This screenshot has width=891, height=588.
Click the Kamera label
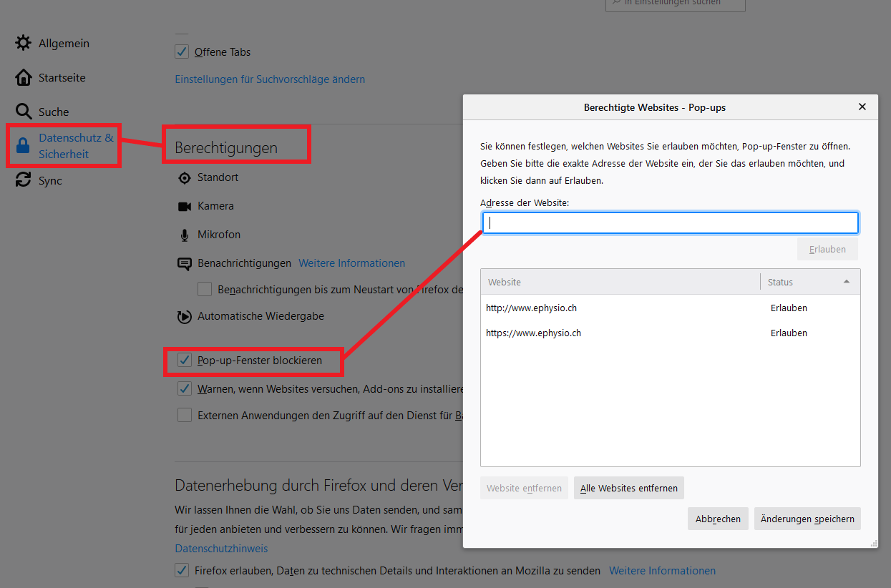coord(215,206)
